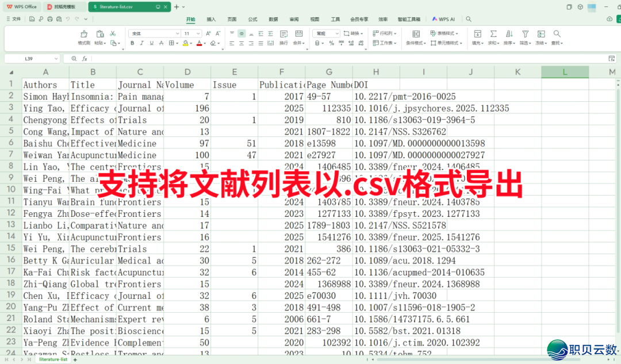Viewport: 621px width, 364px height.
Task: Click the Percent style (%) icon
Action: pyautogui.click(x=331, y=43)
